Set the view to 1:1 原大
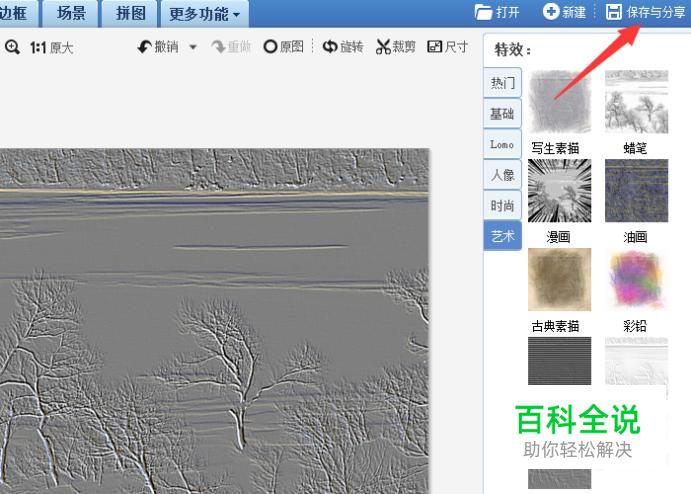The height and width of the screenshot is (494, 691). [51, 47]
